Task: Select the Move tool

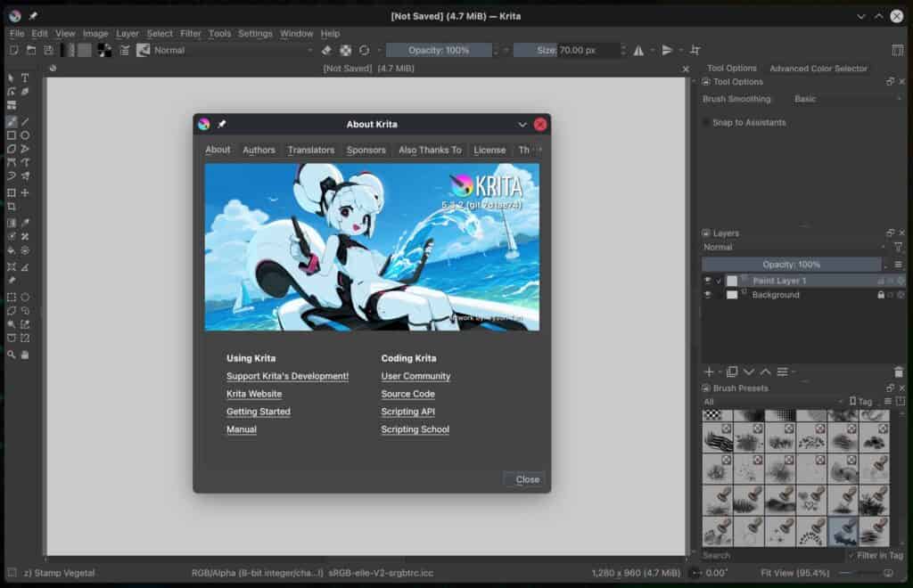Action: (x=25, y=192)
